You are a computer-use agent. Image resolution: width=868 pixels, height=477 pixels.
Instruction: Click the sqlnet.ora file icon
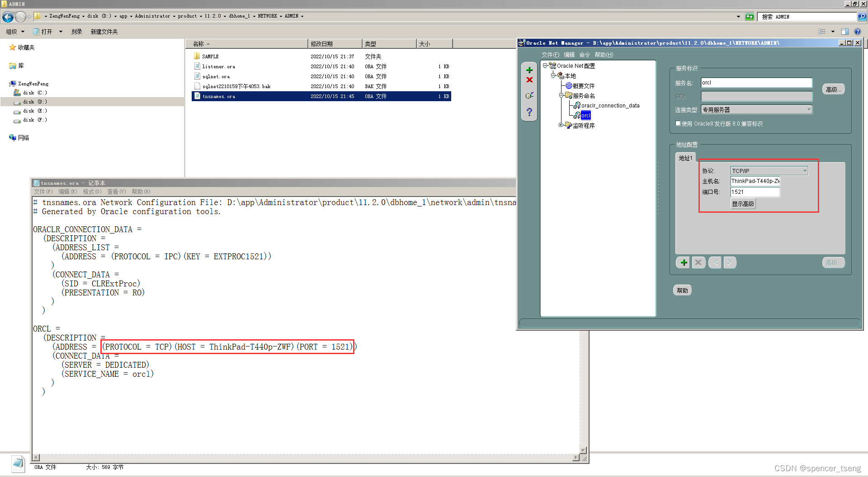point(197,76)
